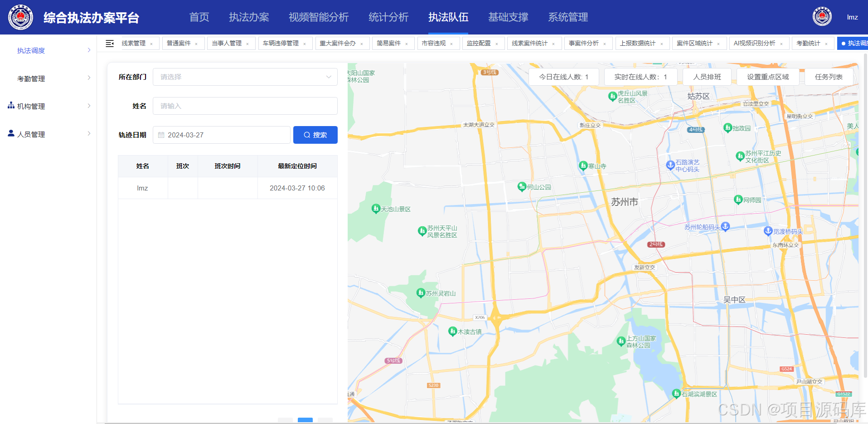Close the 监控配置 tab
868x424 pixels.
pyautogui.click(x=497, y=44)
